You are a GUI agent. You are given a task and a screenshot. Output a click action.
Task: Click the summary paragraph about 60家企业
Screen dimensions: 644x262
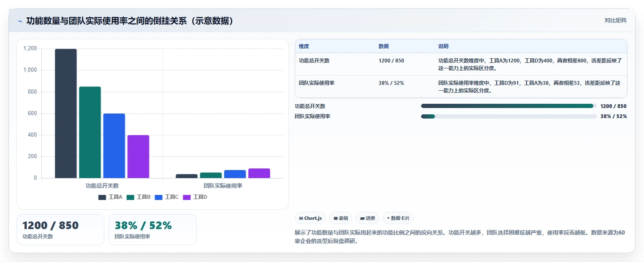coord(460,237)
